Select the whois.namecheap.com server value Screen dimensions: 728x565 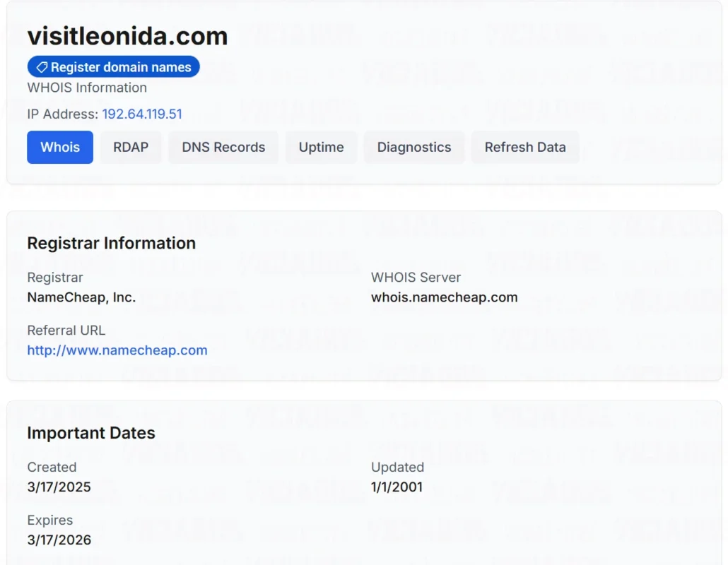[x=445, y=297]
